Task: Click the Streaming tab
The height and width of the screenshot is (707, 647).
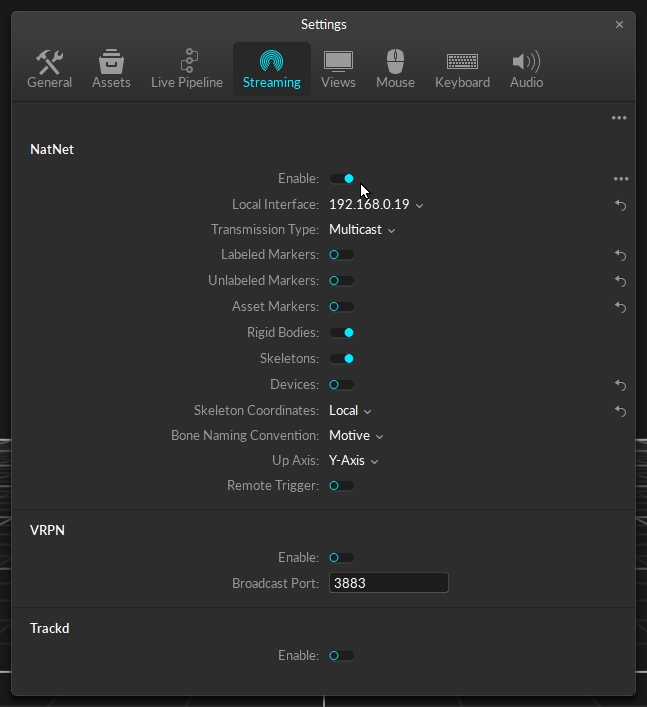Action: [271, 69]
